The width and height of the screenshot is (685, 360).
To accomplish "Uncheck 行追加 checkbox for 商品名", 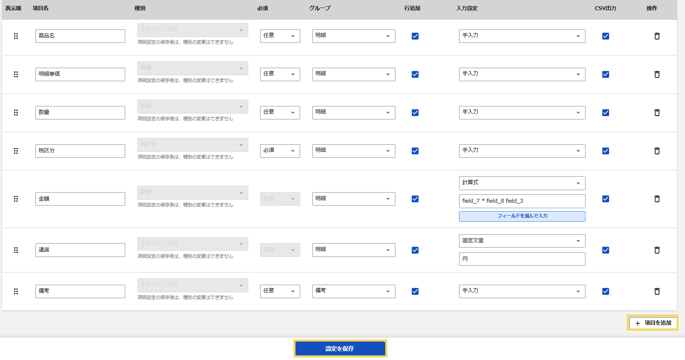I will pos(415,36).
